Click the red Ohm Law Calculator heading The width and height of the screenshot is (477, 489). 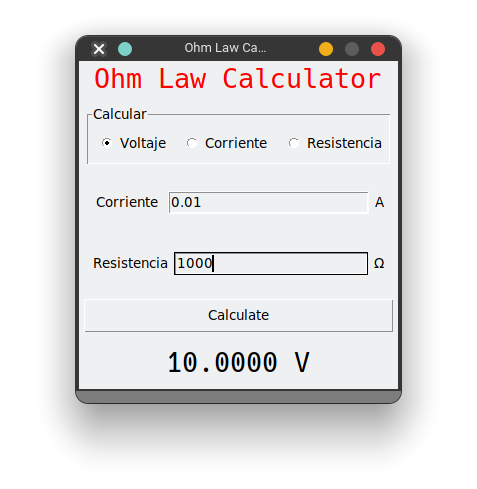coord(238,79)
